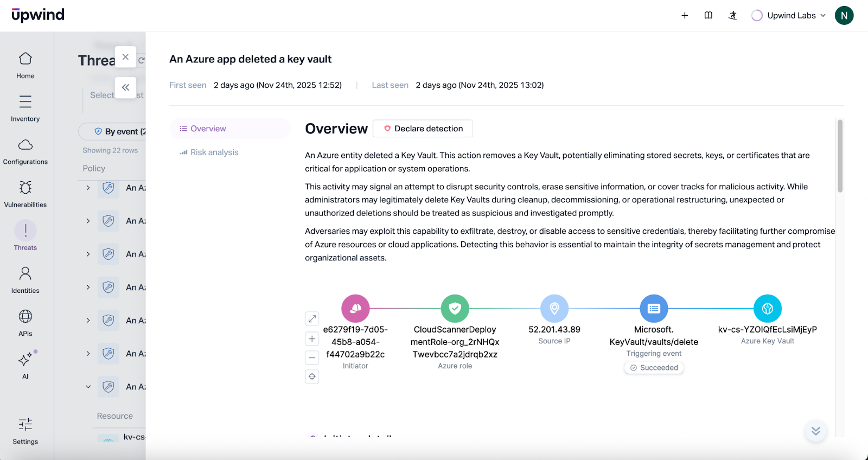Close the threat detail panel
The height and width of the screenshot is (460, 868).
[x=125, y=57]
